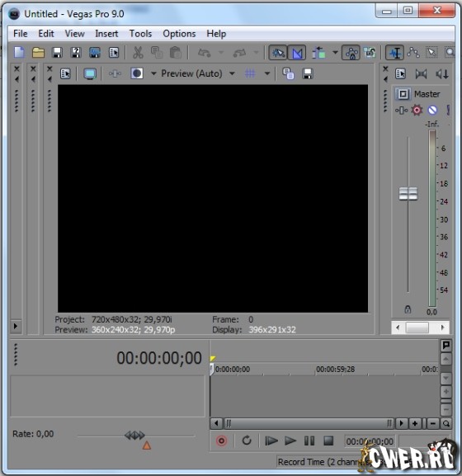Click Master Automation Settings gear icon
462x476 pixels.
(417, 110)
